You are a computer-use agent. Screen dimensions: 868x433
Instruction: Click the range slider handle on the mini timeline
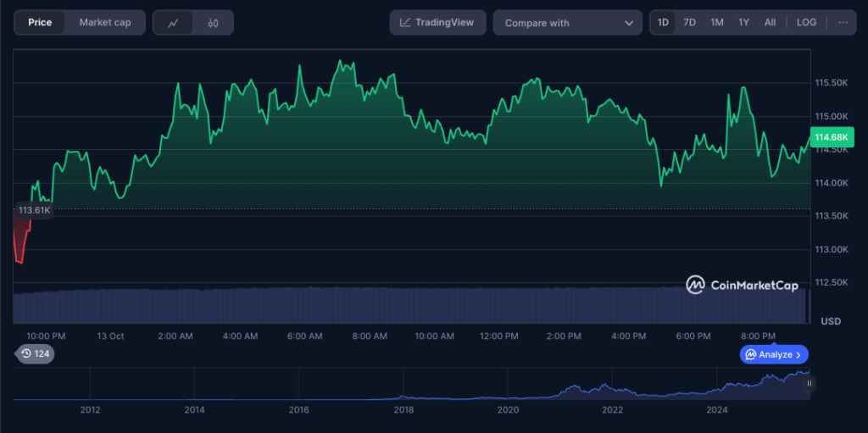click(x=810, y=384)
